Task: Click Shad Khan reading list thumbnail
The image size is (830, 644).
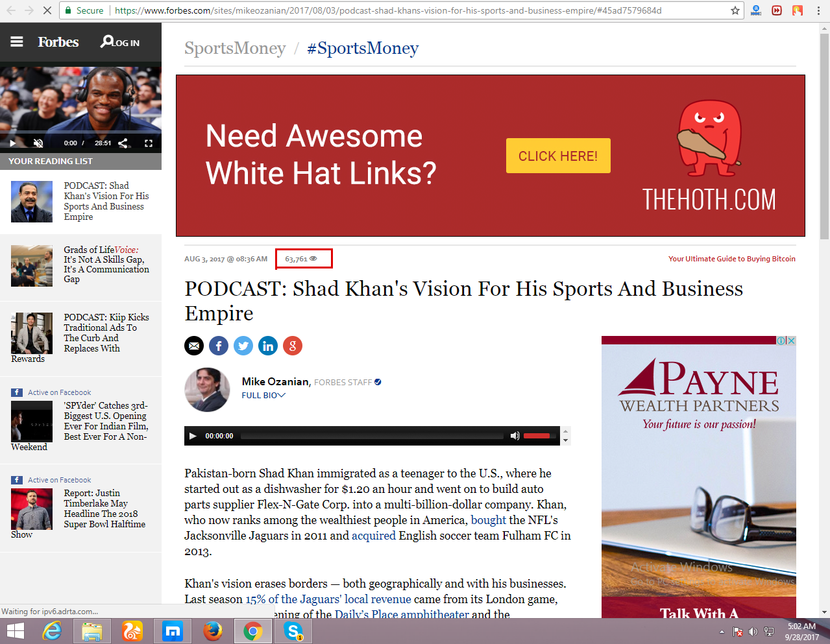Action: (32, 202)
